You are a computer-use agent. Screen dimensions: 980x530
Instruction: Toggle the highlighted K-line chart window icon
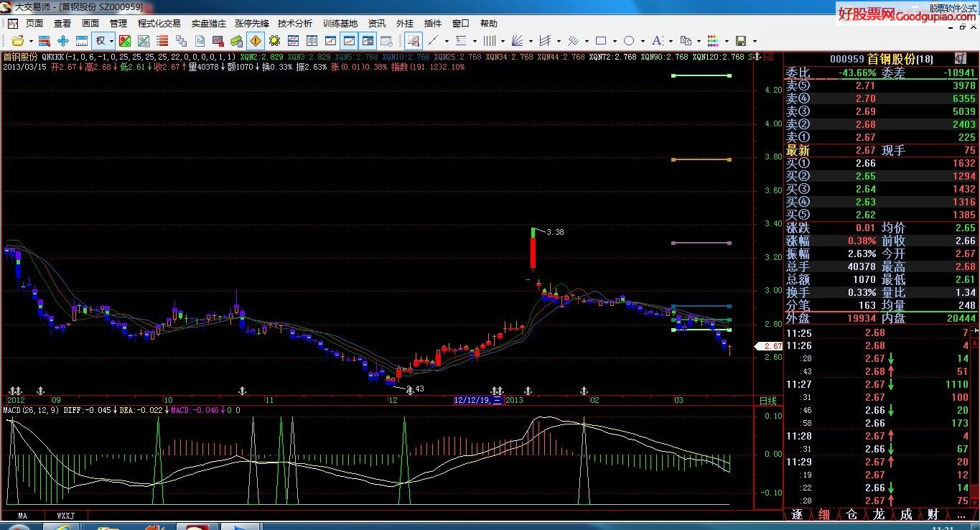(x=349, y=41)
